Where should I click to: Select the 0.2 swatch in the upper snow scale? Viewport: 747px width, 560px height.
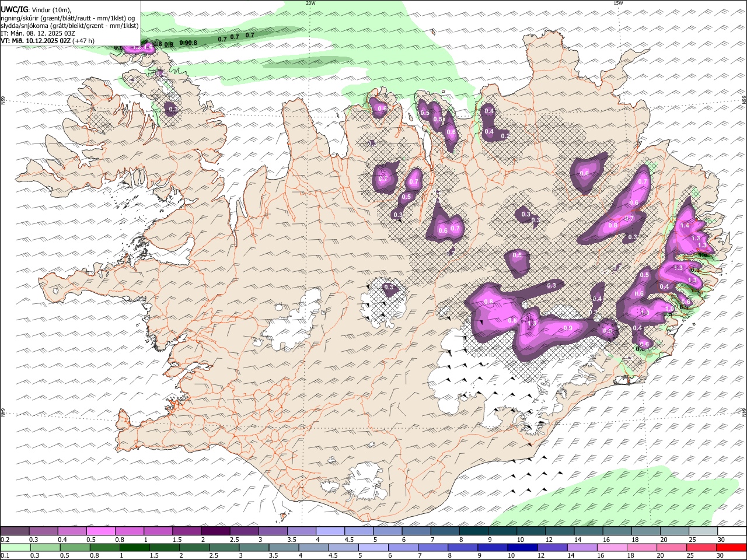(x=15, y=531)
